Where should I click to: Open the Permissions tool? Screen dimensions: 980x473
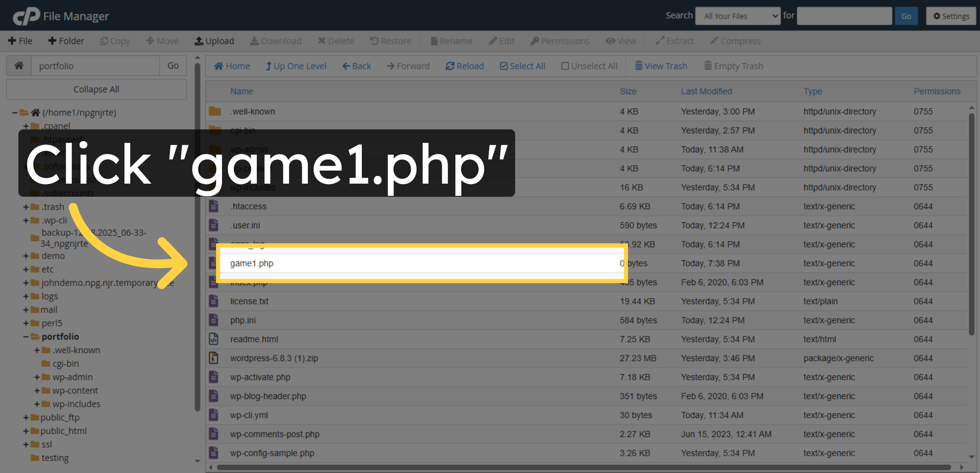560,41
